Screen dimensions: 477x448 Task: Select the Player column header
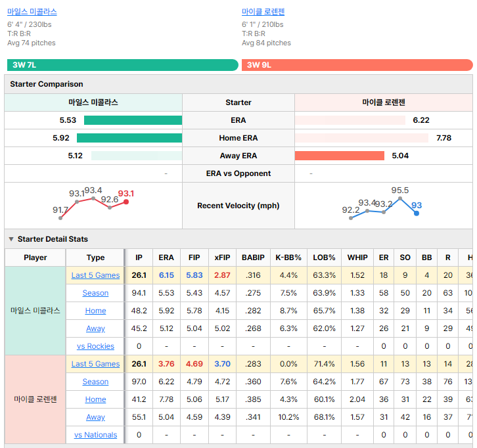tap(35, 258)
